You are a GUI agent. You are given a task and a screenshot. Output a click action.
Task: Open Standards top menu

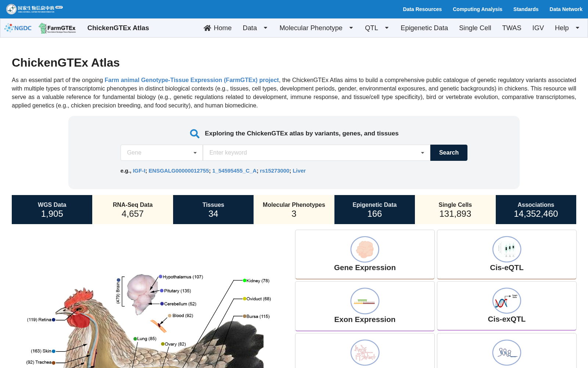[526, 9]
